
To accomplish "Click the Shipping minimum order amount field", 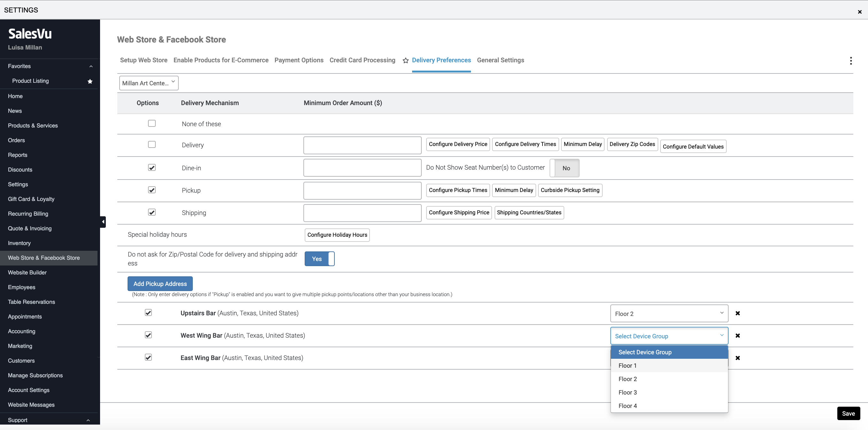I will pyautogui.click(x=362, y=213).
